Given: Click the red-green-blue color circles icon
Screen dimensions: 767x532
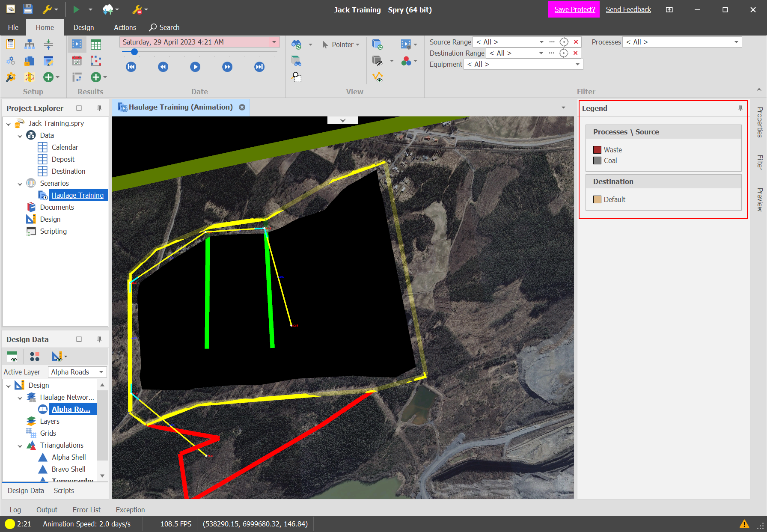Looking at the screenshot, I should (x=406, y=61).
